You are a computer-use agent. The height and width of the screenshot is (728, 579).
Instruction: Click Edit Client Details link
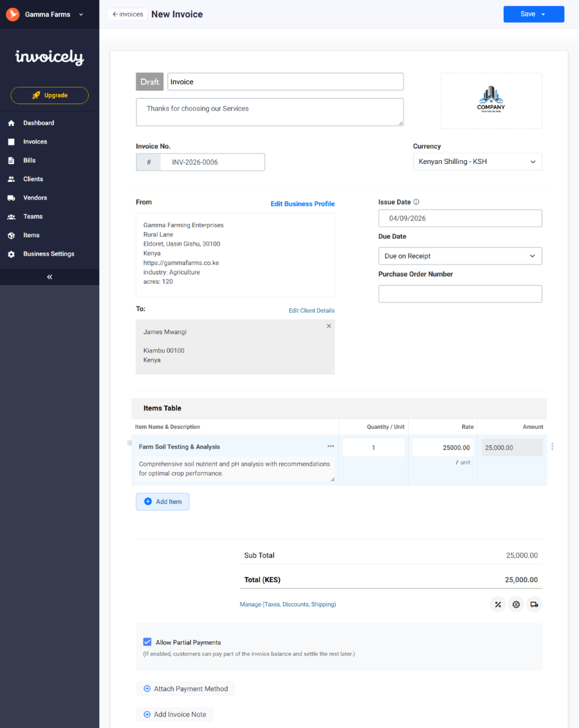coord(311,311)
